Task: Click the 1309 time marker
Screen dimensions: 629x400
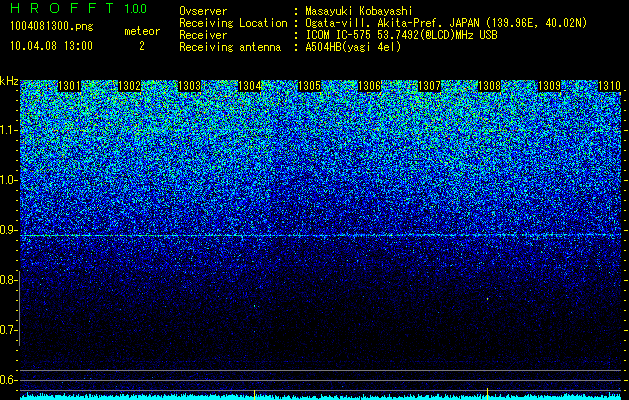Action: (549, 86)
